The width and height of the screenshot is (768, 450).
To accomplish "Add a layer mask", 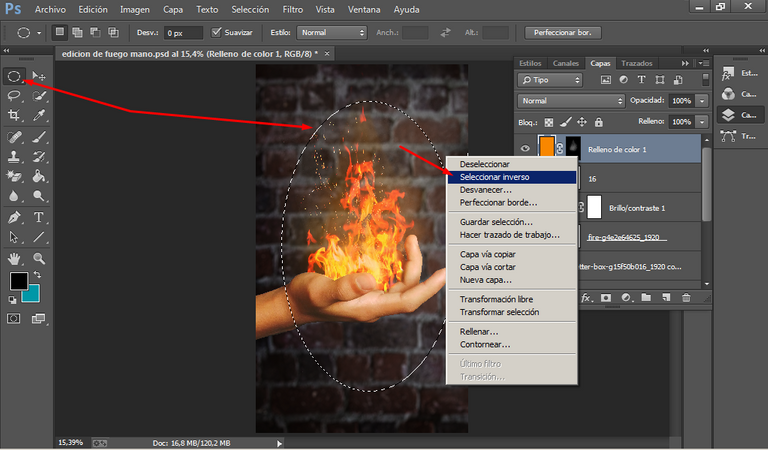I will point(606,297).
